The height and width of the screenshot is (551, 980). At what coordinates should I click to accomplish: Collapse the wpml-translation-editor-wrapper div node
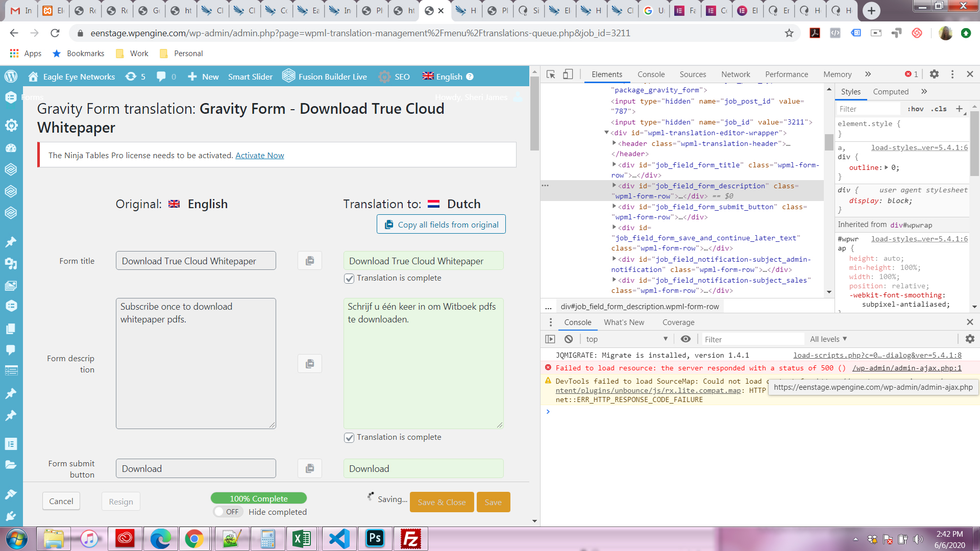click(606, 133)
